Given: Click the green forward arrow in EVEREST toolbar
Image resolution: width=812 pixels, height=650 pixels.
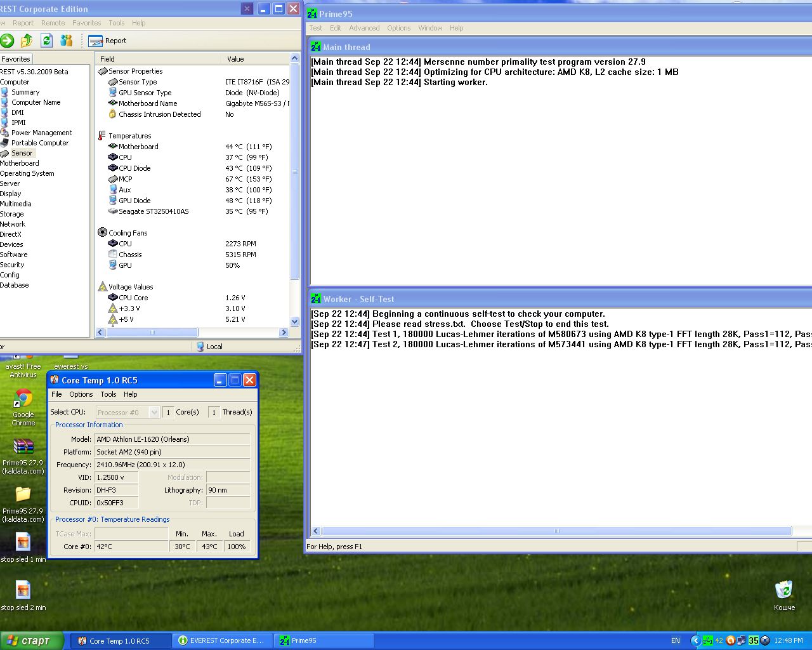Looking at the screenshot, I should point(7,41).
